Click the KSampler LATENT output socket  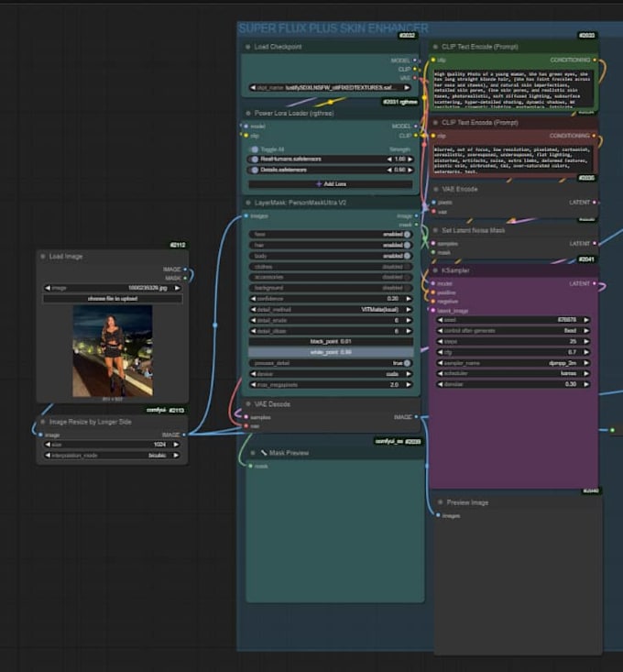(594, 283)
